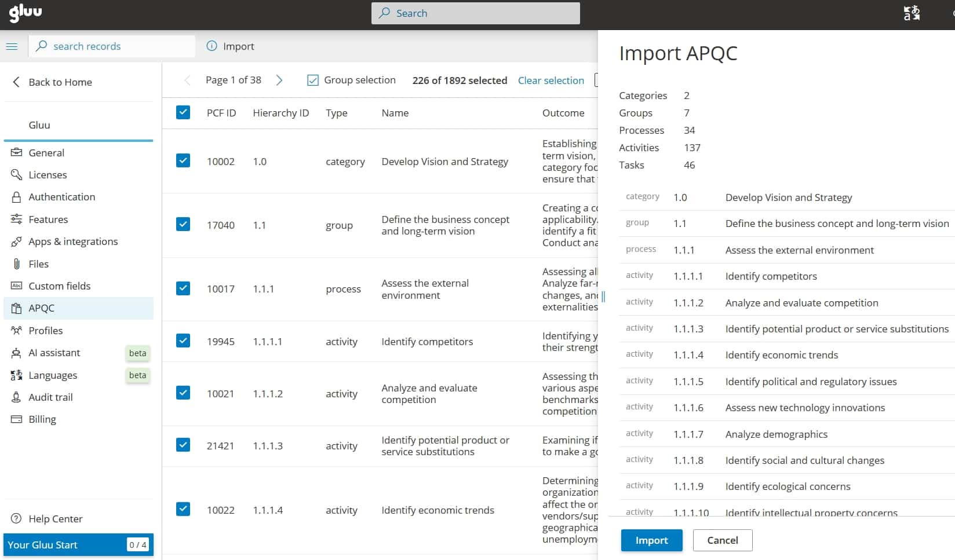This screenshot has height=560, width=955.
Task: Click 'Identify competitors' in the import preview
Action: tap(771, 276)
